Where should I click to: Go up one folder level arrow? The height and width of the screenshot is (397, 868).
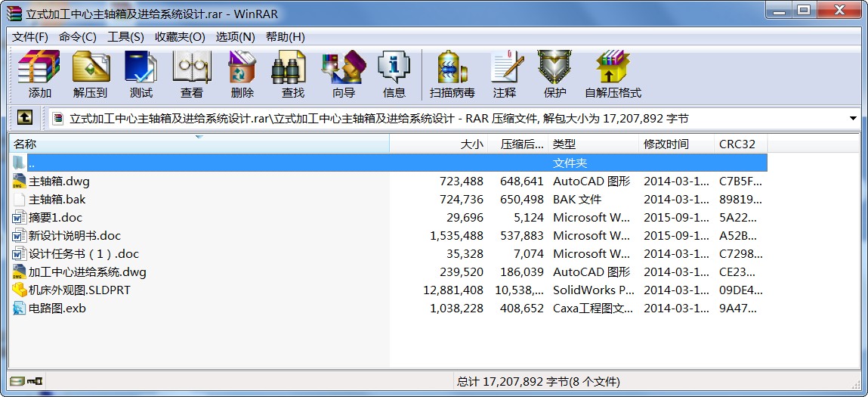pyautogui.click(x=24, y=117)
